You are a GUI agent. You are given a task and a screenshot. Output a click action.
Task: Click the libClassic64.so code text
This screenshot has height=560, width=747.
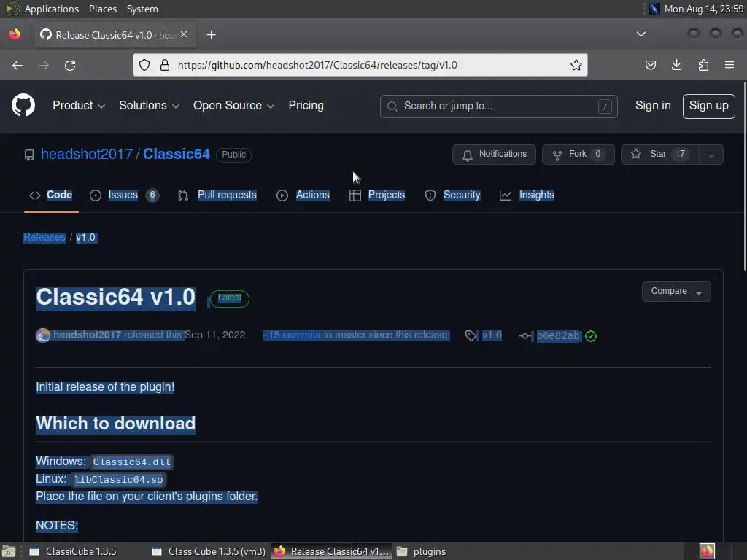[118, 480]
